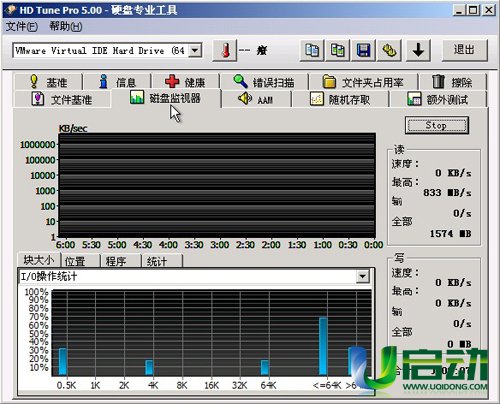Open the 健康 health tab
The width and height of the screenshot is (500, 404).
click(185, 82)
